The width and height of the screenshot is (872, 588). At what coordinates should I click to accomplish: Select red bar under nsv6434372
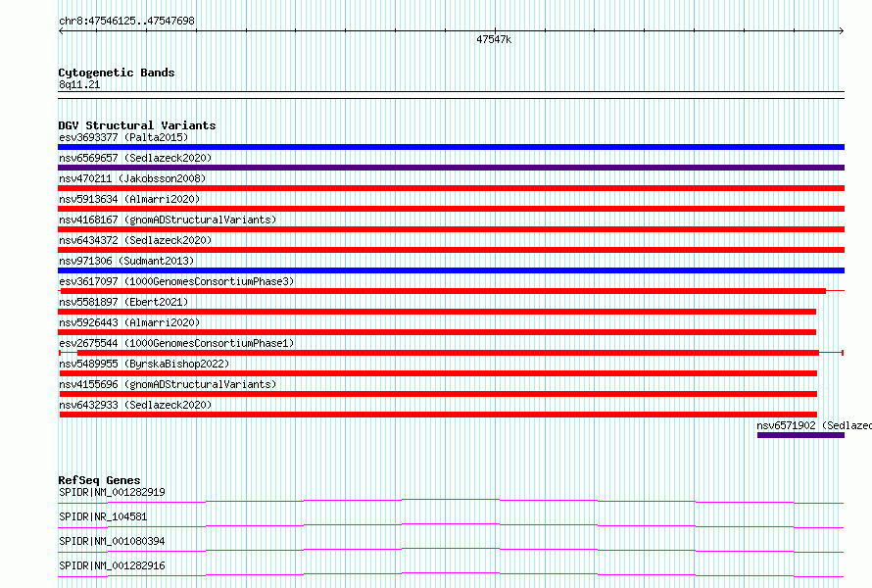[x=451, y=250]
